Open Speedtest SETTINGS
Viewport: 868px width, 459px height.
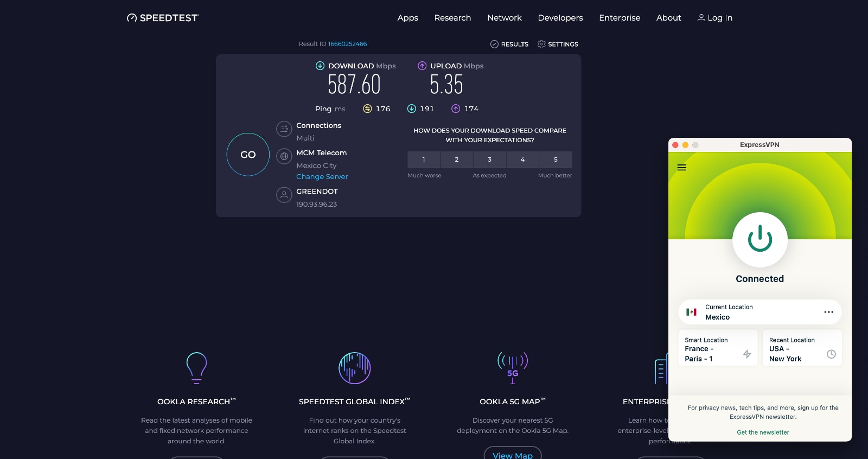point(558,44)
